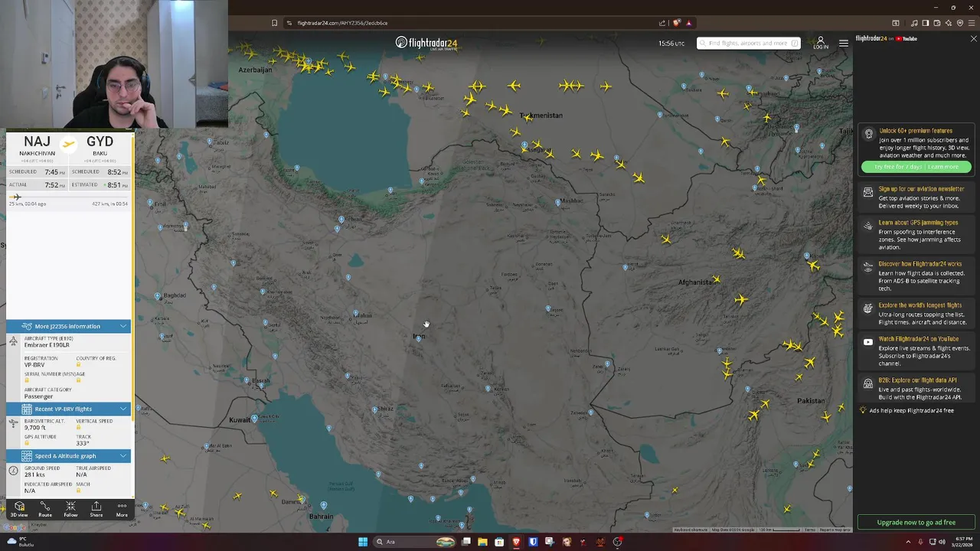980x551 pixels.
Task: Click Try free for 7 days button
Action: (916, 167)
